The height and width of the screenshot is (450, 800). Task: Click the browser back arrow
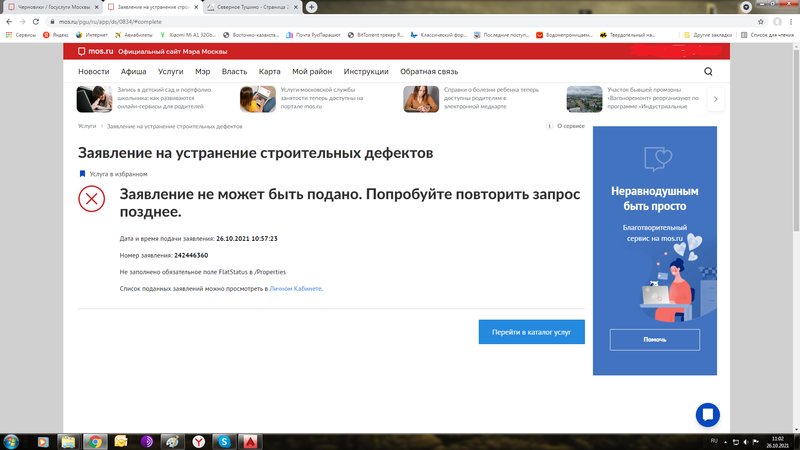point(9,21)
